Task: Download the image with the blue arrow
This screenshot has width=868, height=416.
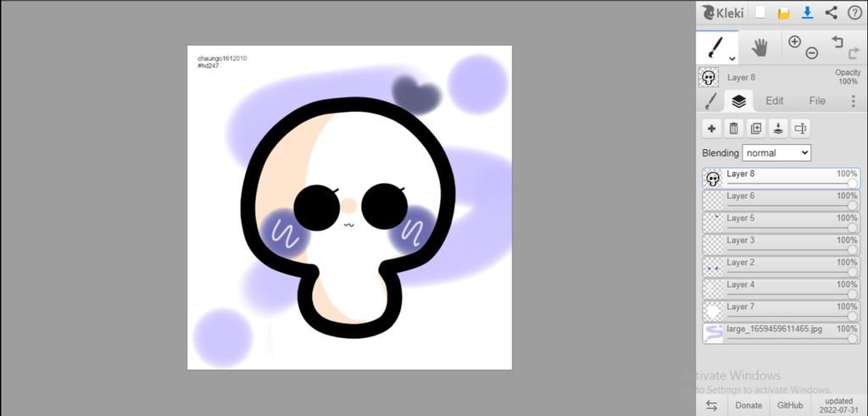Action: 807,13
